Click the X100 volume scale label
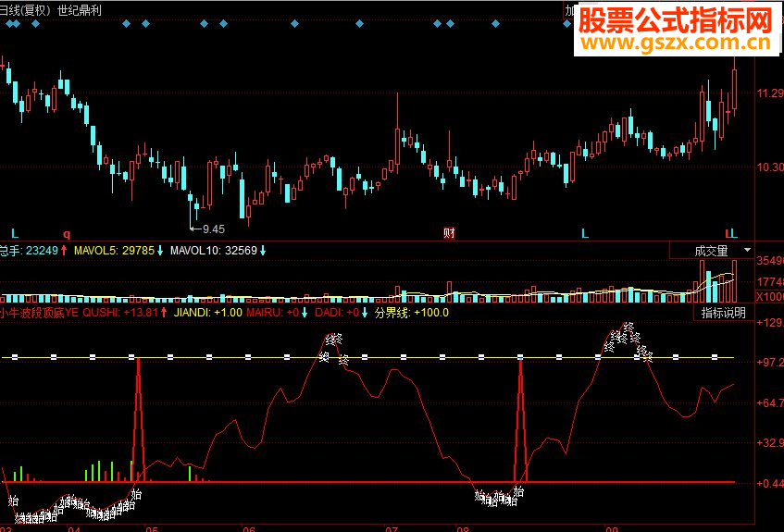Screen dimensions: 784x532 pos(770,297)
